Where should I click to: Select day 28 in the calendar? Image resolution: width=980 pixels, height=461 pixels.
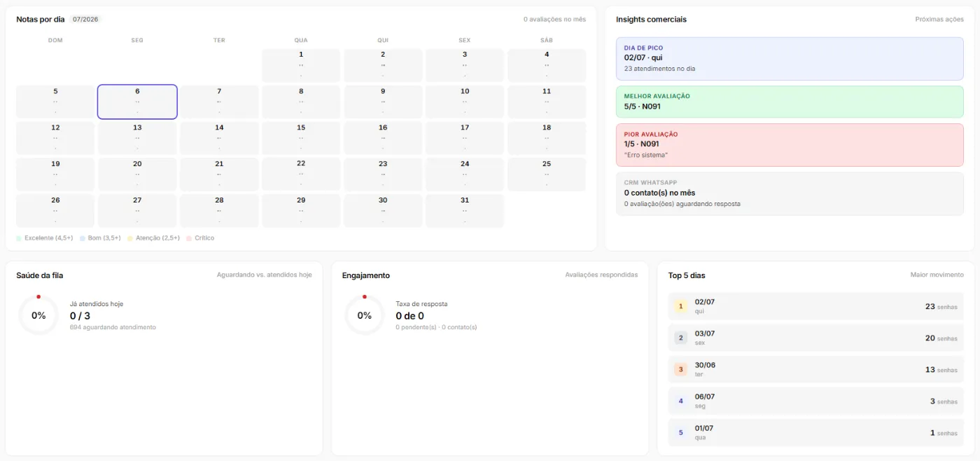click(219, 211)
